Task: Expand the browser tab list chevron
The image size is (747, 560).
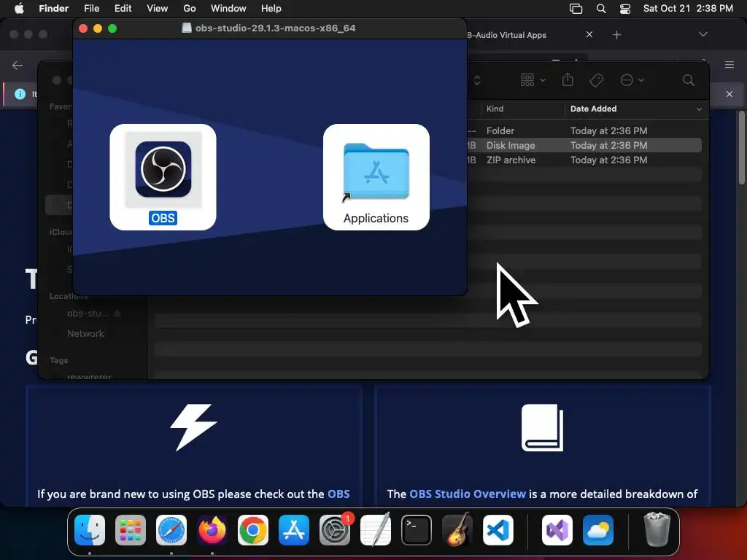Action: 703,34
